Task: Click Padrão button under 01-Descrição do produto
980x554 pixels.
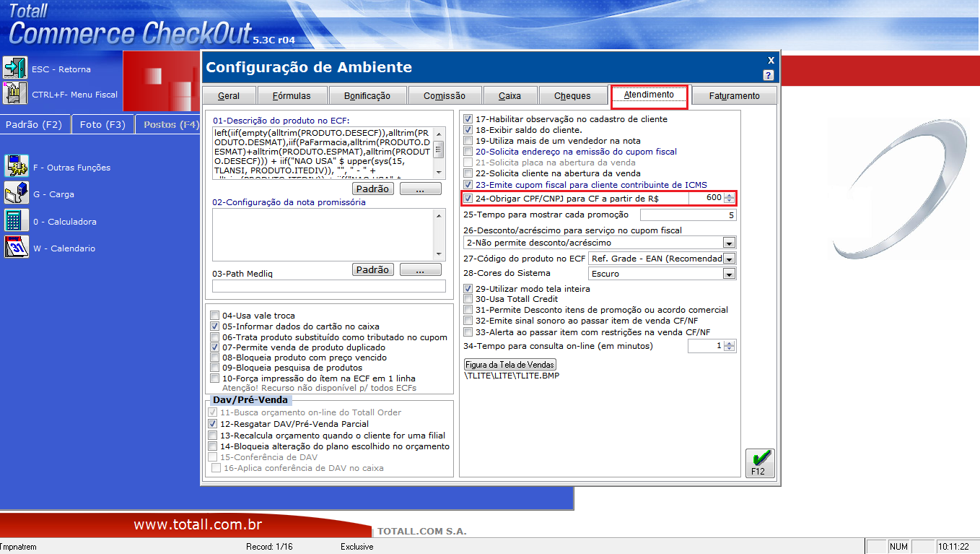Action: coord(373,189)
